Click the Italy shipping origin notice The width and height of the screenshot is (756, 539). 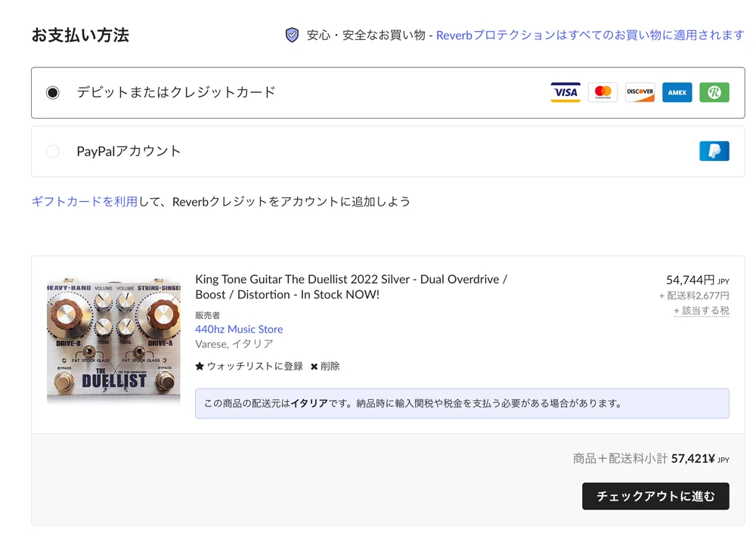462,404
